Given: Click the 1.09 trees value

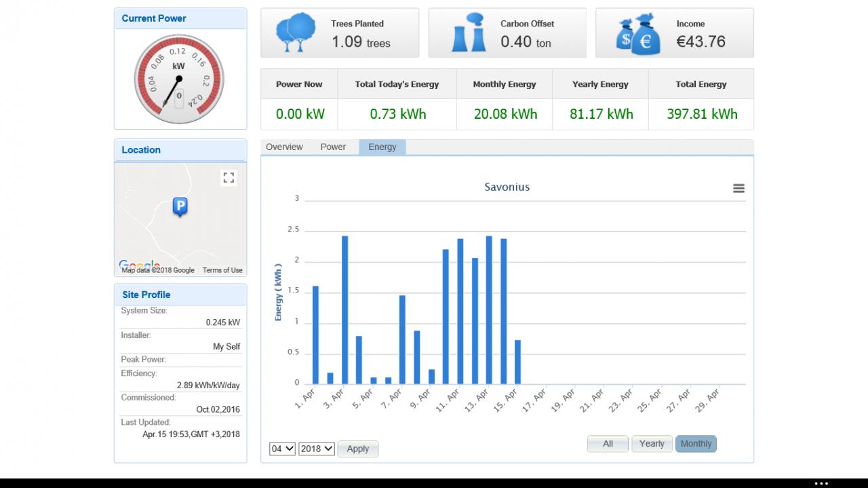Looking at the screenshot, I should pyautogui.click(x=361, y=42).
